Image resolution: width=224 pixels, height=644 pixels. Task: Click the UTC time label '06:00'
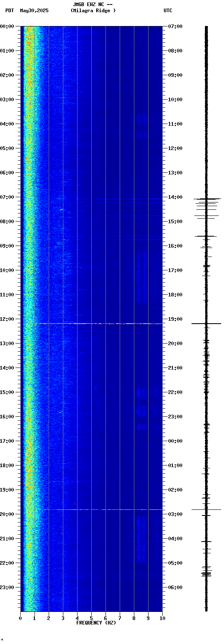pyautogui.click(x=175, y=587)
